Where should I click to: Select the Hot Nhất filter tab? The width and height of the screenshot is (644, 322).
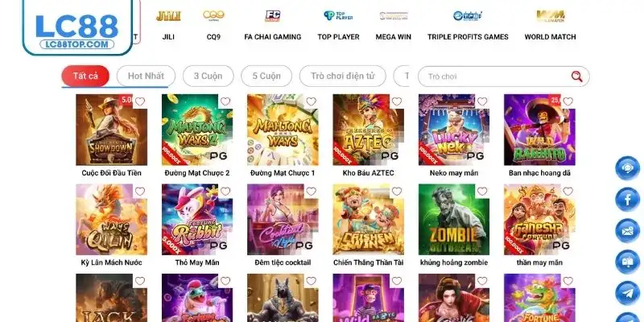[x=146, y=76]
